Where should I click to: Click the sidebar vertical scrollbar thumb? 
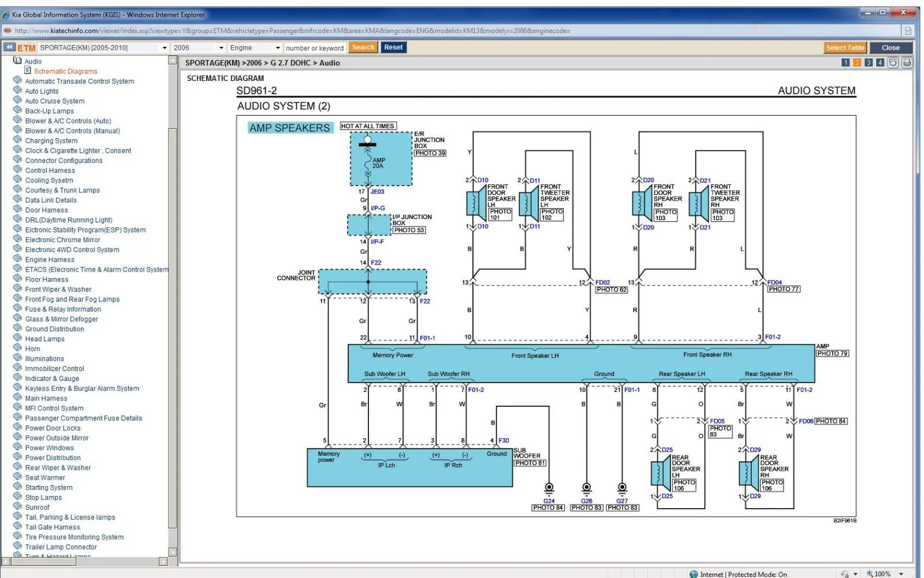pos(172,328)
